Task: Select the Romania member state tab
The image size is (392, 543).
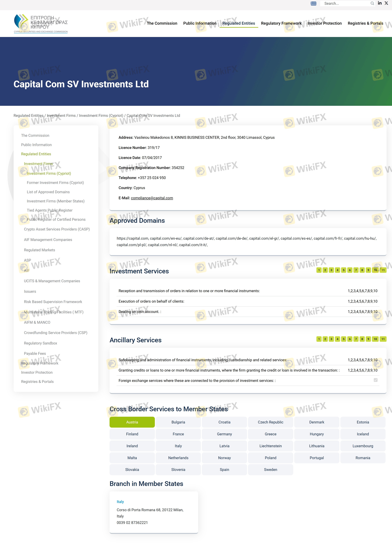Action: pos(363,458)
